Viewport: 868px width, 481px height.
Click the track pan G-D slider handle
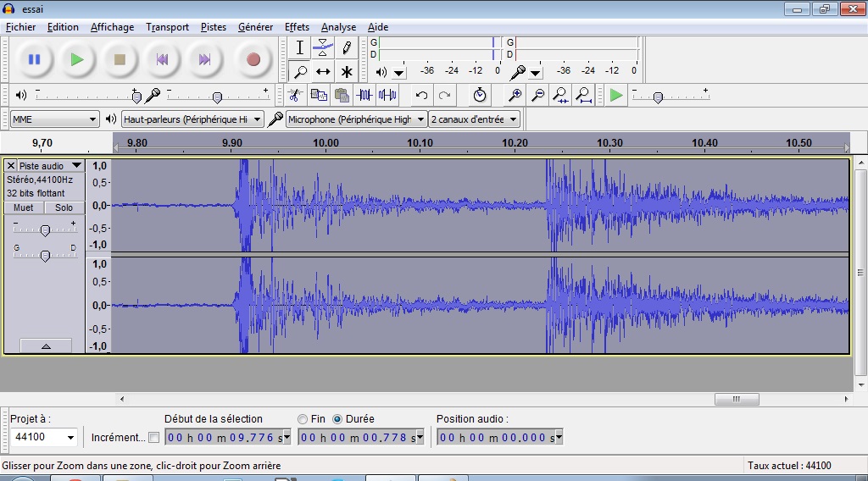(46, 255)
